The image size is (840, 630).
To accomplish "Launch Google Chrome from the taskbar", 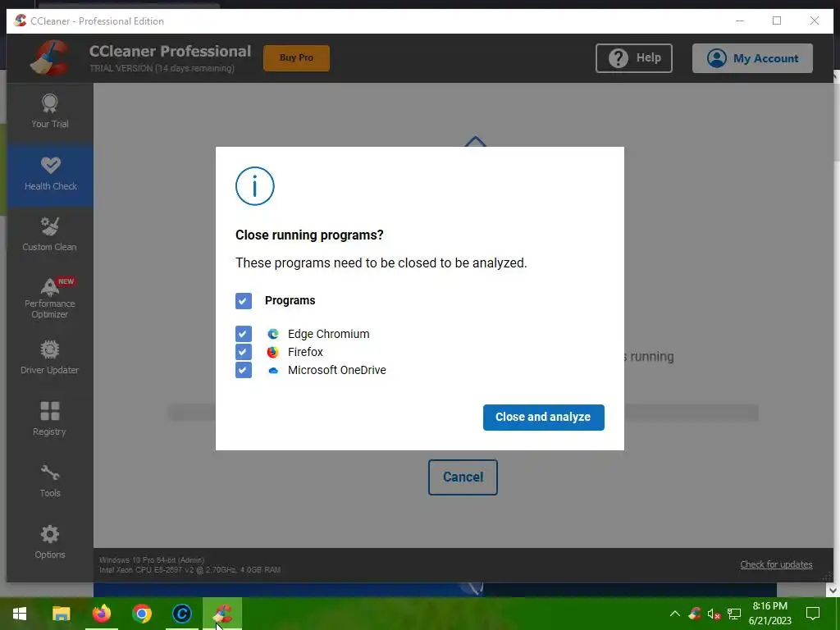I will pos(142,614).
